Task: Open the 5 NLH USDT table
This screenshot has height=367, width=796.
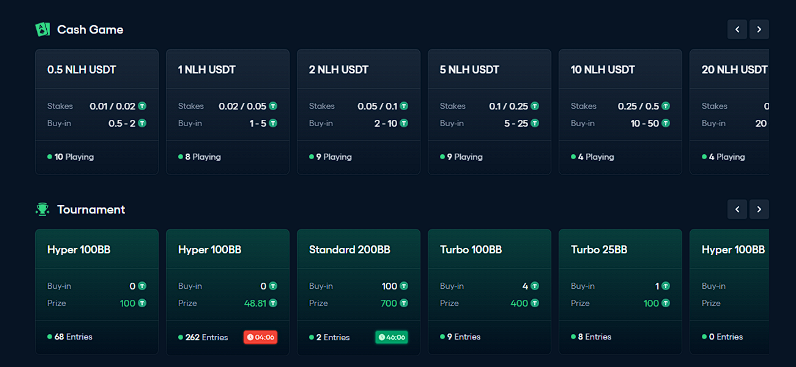Action: tap(490, 112)
